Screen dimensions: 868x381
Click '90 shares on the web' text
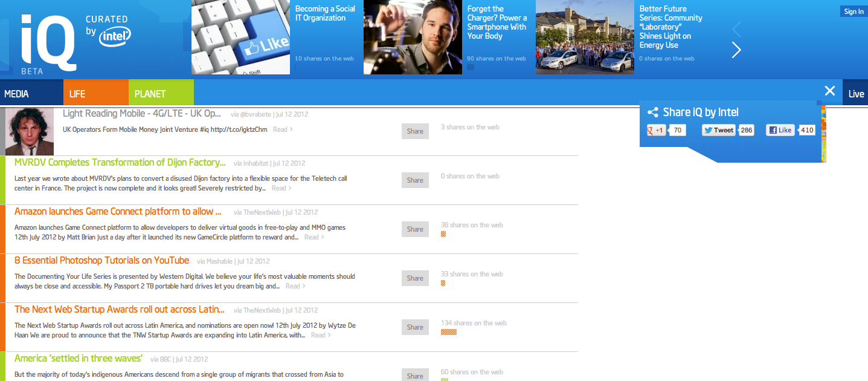click(497, 59)
